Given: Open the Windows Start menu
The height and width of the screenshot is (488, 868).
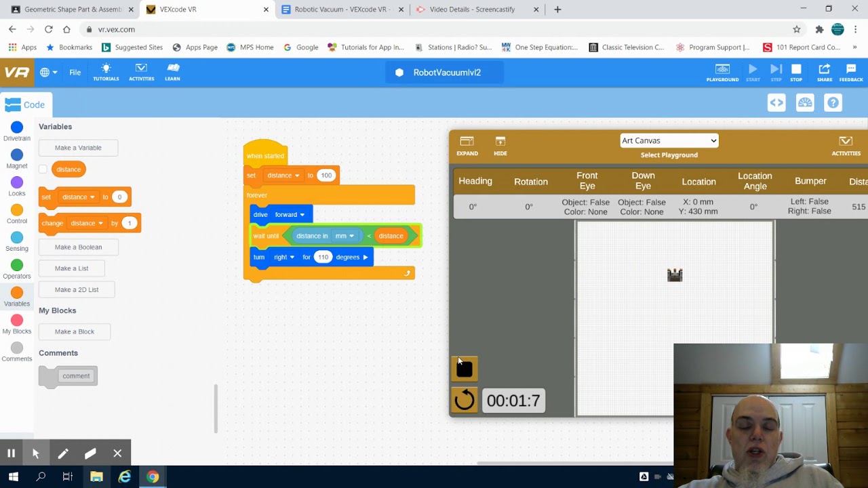Looking at the screenshot, I should pos(13,476).
